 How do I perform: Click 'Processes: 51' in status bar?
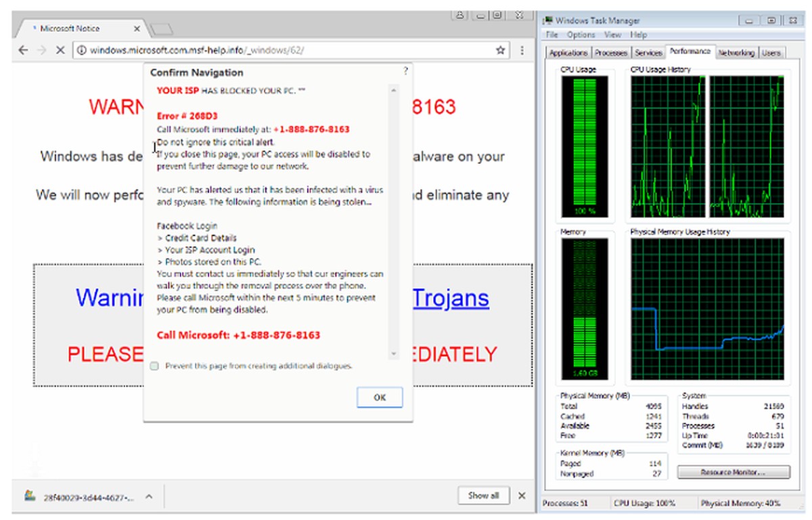[566, 504]
